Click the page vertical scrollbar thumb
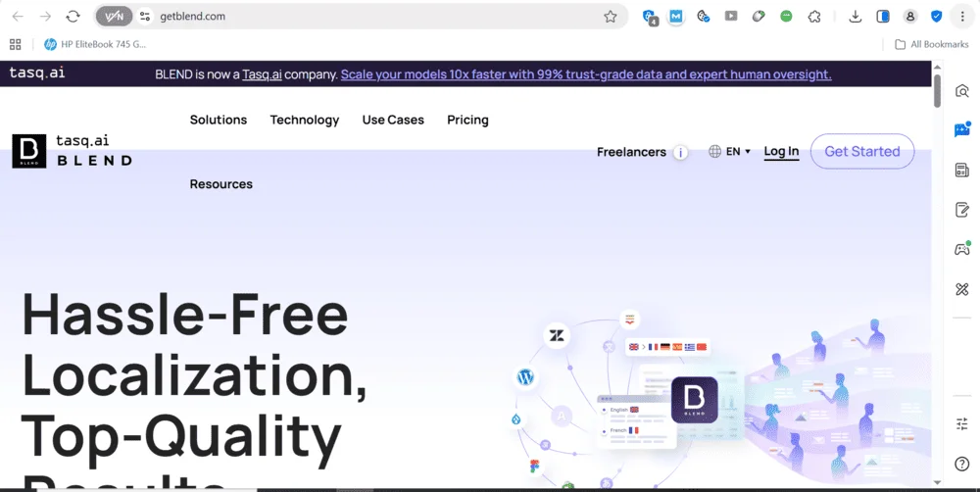 tap(937, 90)
